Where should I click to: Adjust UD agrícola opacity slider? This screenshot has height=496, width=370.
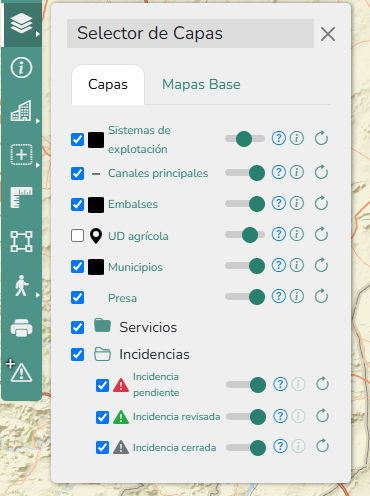[245, 235]
